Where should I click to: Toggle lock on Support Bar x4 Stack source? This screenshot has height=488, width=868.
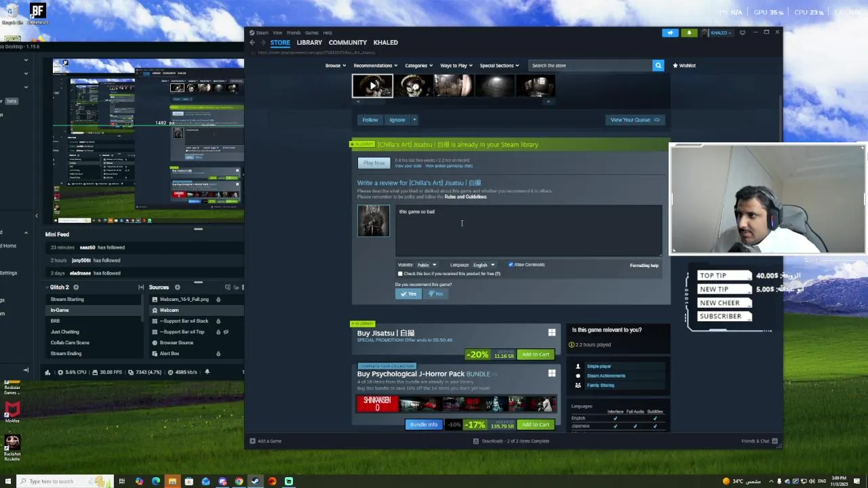coord(218,321)
